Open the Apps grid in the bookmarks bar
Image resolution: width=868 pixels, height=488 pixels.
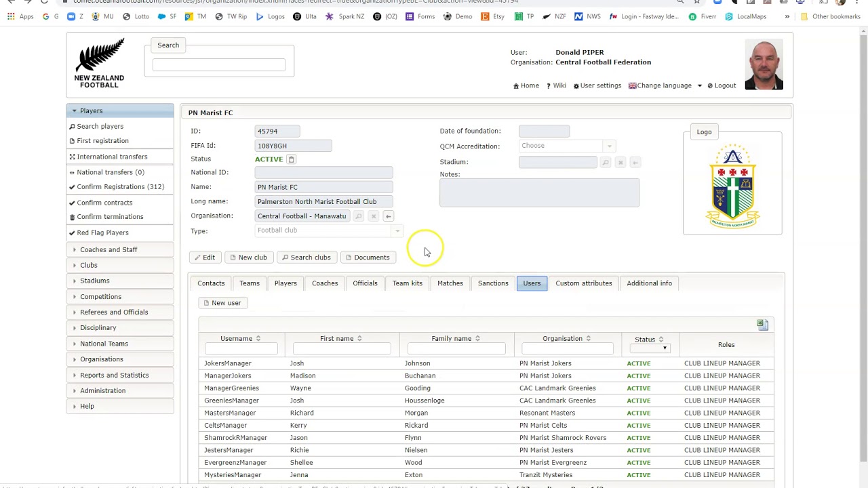[20, 16]
